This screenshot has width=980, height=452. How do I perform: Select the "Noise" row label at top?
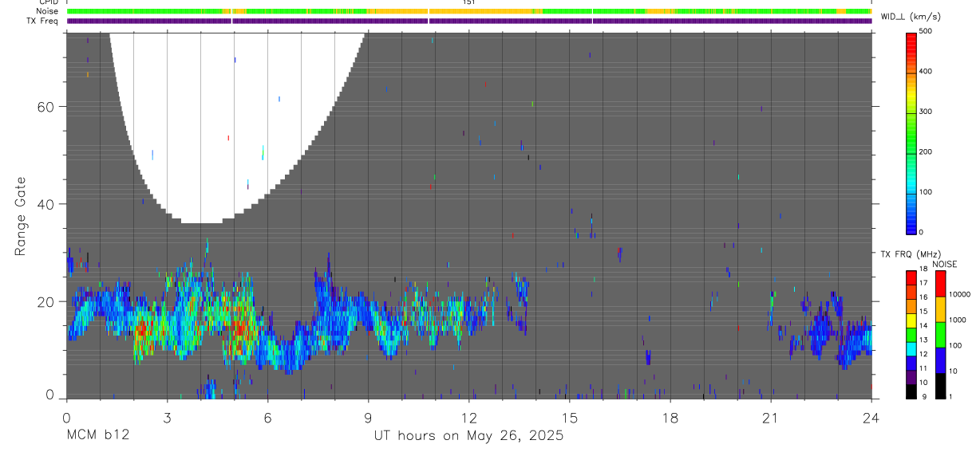[47, 11]
